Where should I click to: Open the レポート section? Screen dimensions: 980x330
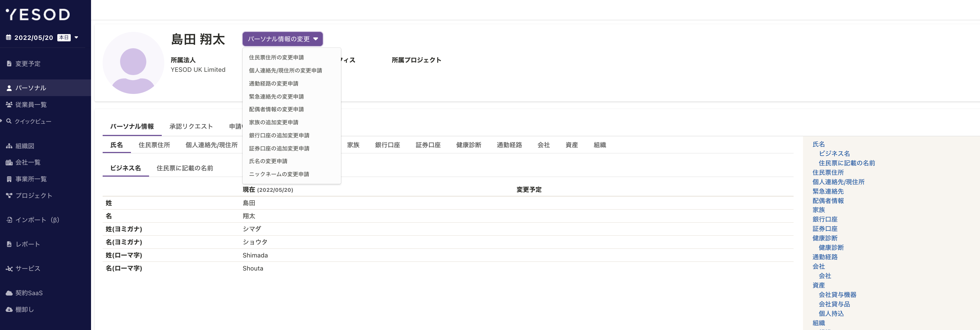[x=27, y=244]
